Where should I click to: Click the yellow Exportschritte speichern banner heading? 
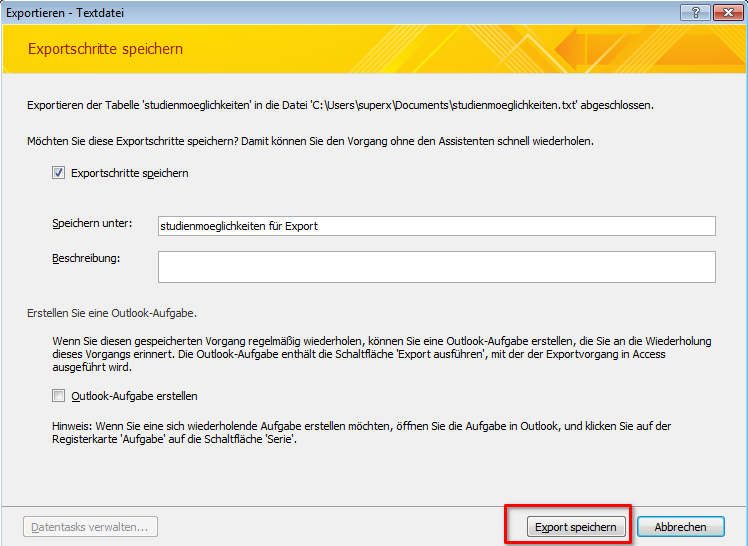click(x=105, y=49)
